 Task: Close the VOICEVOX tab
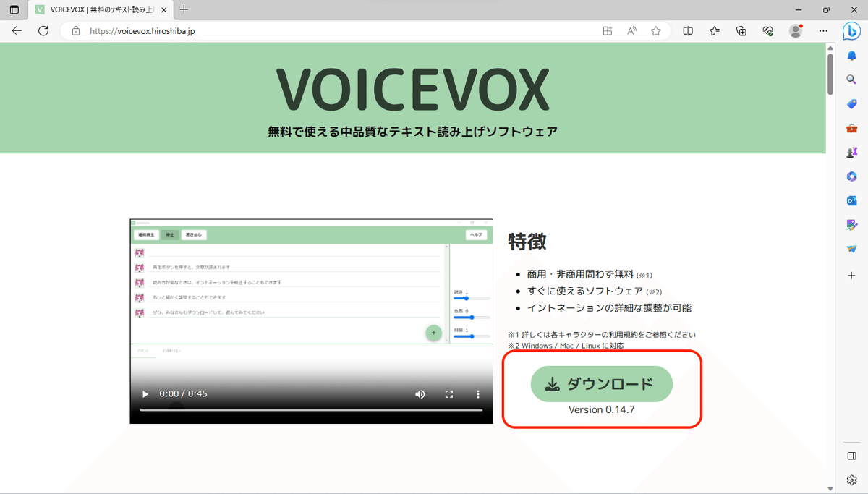pos(165,10)
